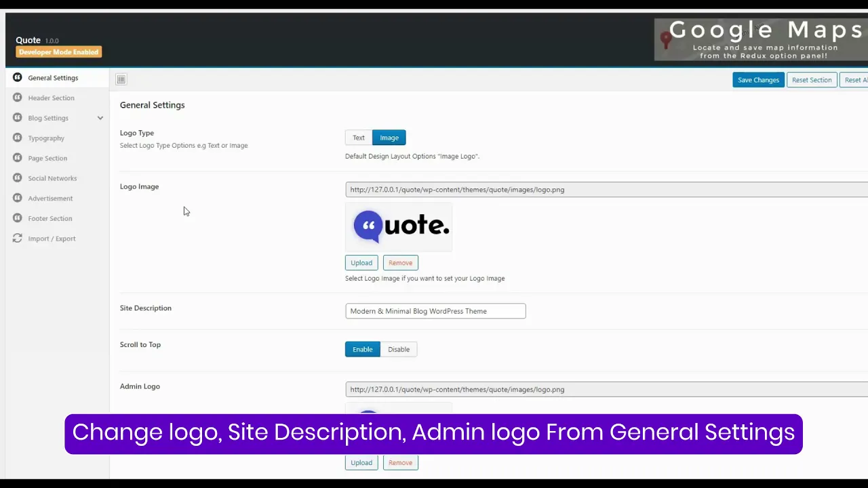Viewport: 868px width, 488px height.
Task: Click the Page Section sidebar icon
Action: click(18, 158)
